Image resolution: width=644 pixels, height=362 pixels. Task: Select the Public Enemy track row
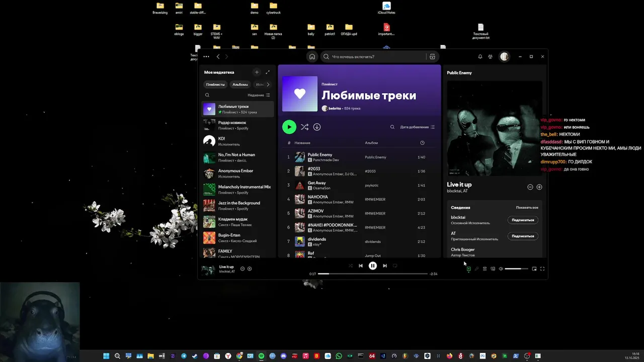point(359,157)
